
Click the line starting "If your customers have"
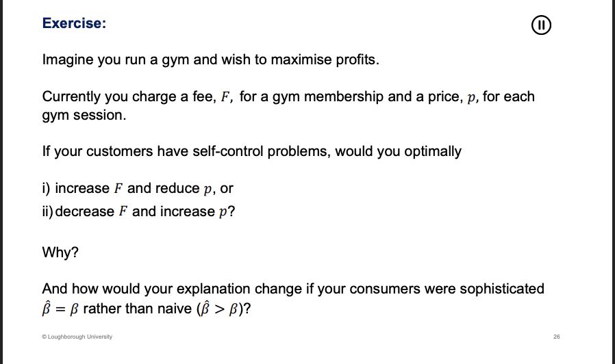click(x=251, y=151)
